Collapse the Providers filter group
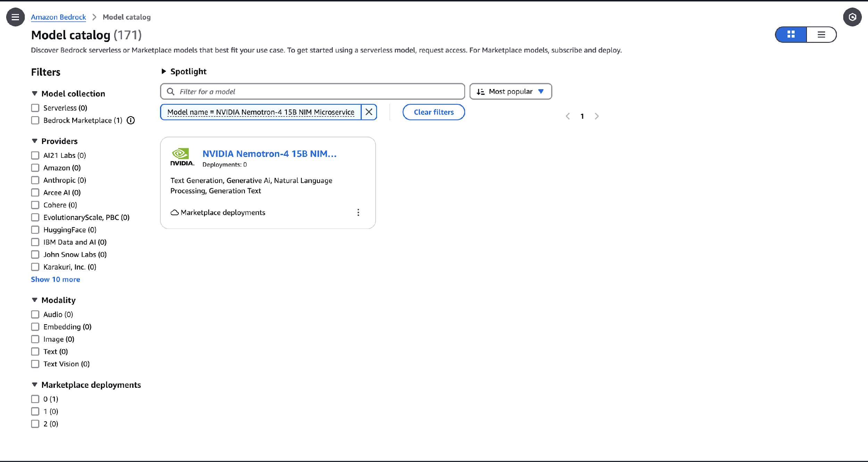The image size is (868, 462). point(35,141)
